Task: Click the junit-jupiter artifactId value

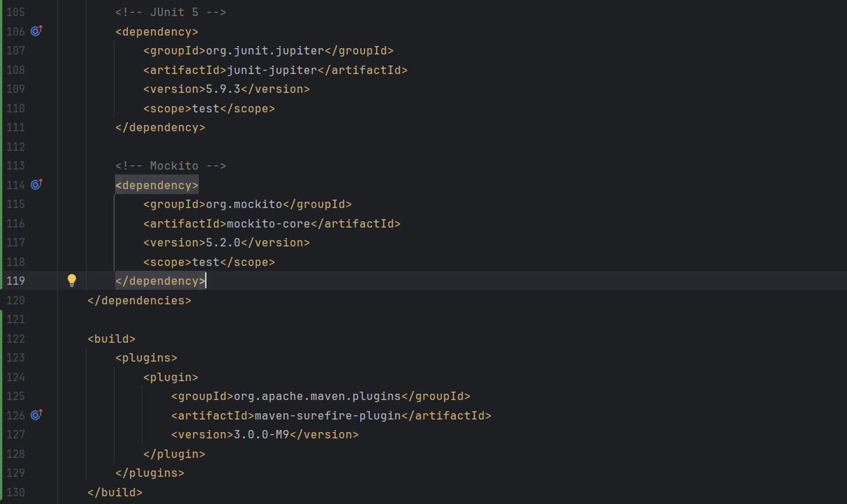Action: [x=272, y=70]
